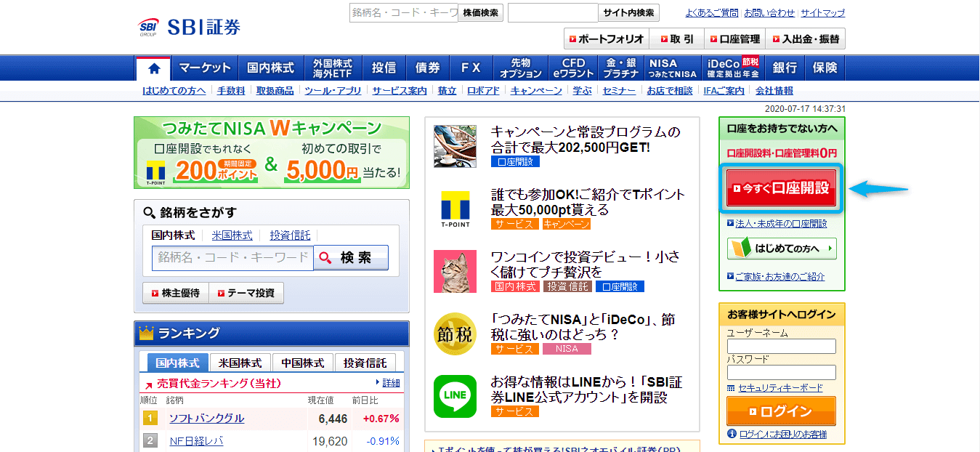Open the 法人・未成年の口座開設 link
Screen dimensions: 980x452
pos(781,224)
